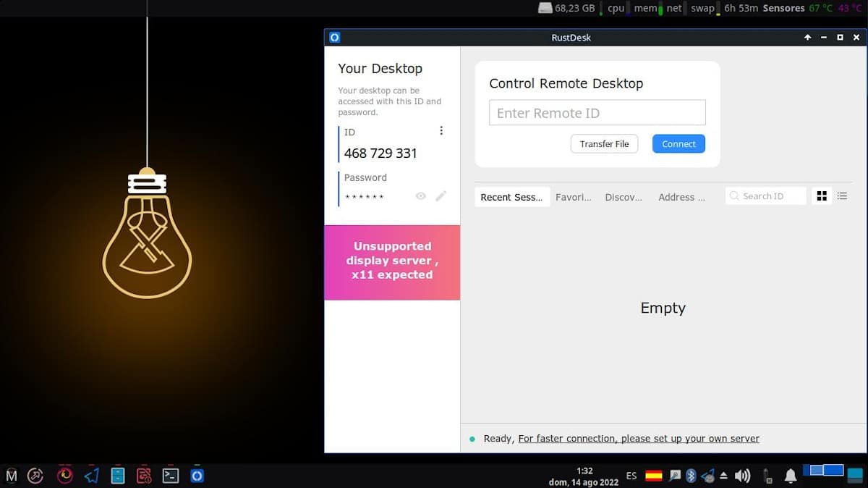Open the RustDesk icon in the taskbar
This screenshot has width=868, height=488.
tap(196, 476)
